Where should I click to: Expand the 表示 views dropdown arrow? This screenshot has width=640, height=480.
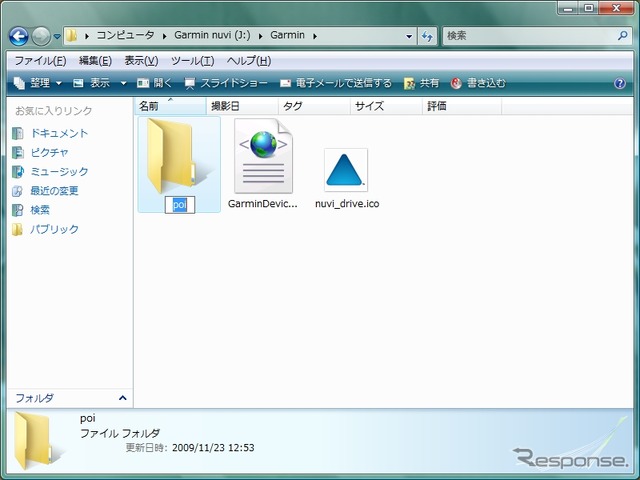[123, 83]
